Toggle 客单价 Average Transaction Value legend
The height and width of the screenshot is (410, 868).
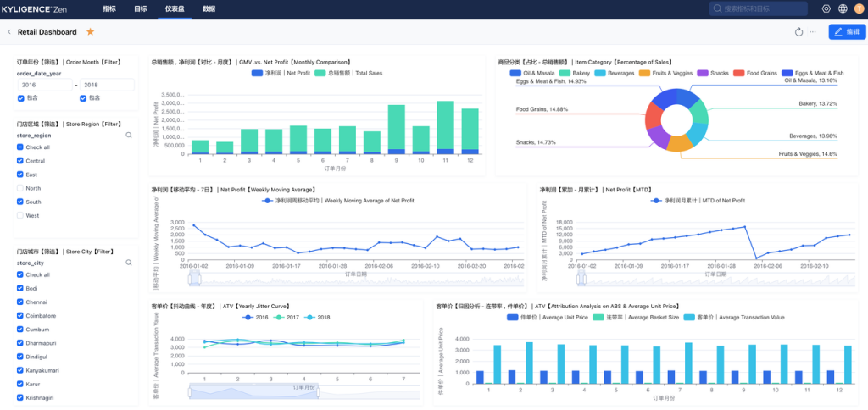click(x=732, y=318)
